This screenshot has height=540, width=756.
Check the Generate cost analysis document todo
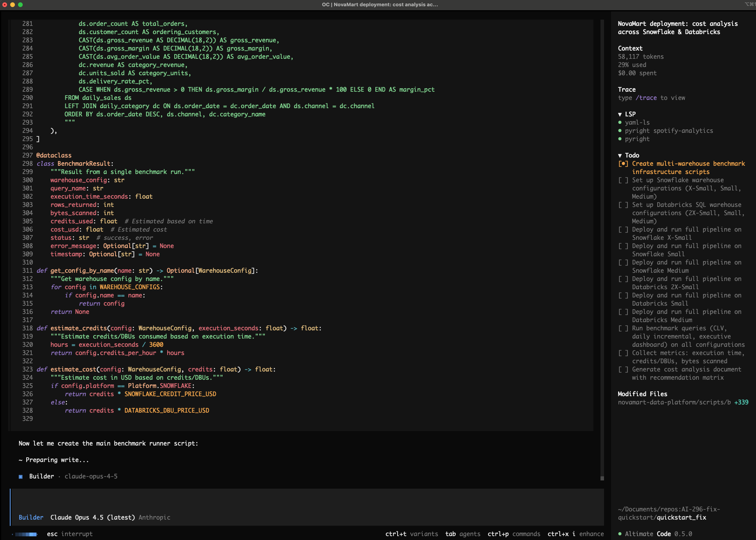[623, 370]
